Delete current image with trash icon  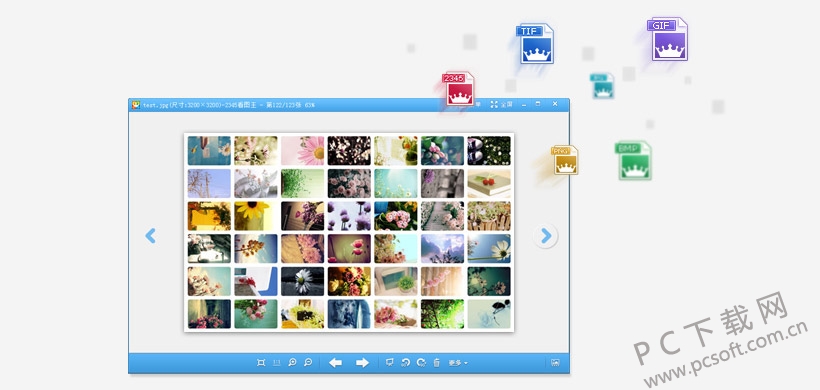coord(437,362)
